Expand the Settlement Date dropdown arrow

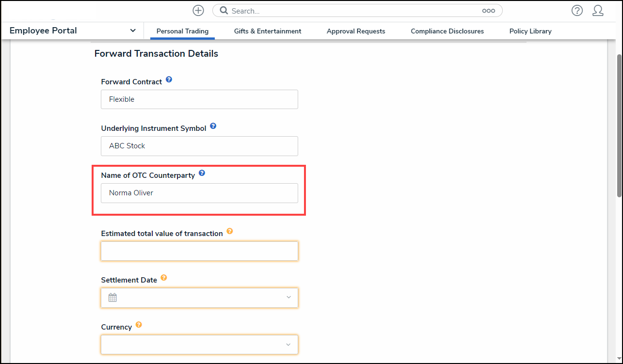click(x=288, y=298)
